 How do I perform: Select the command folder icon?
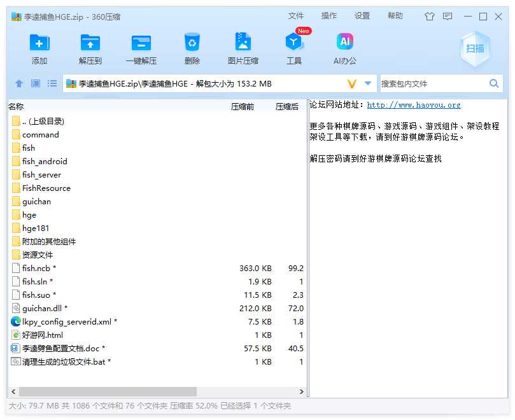[16, 135]
